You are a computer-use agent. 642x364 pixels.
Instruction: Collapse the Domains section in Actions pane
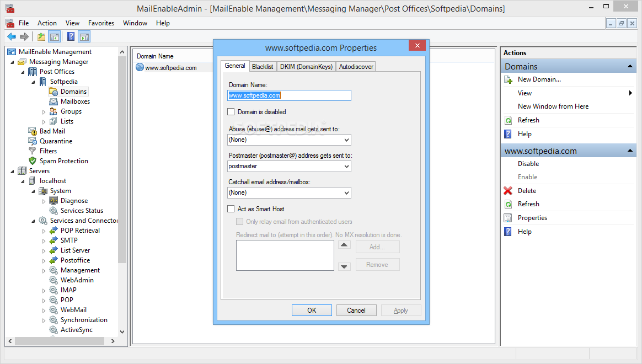tap(630, 66)
